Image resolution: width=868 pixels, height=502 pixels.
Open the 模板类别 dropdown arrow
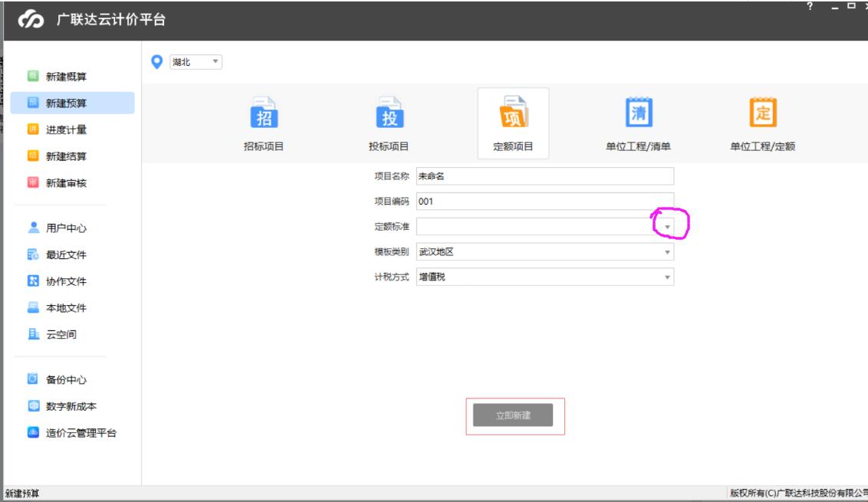click(x=668, y=252)
